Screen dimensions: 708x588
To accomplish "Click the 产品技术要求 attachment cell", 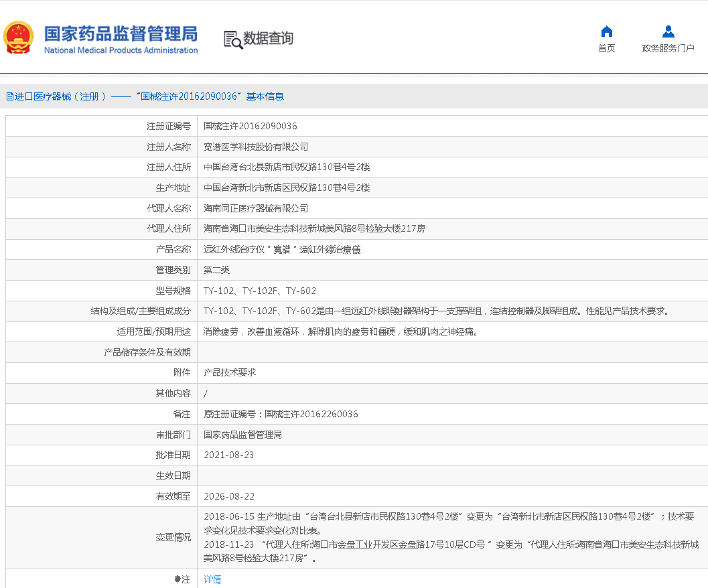I will pos(230,372).
